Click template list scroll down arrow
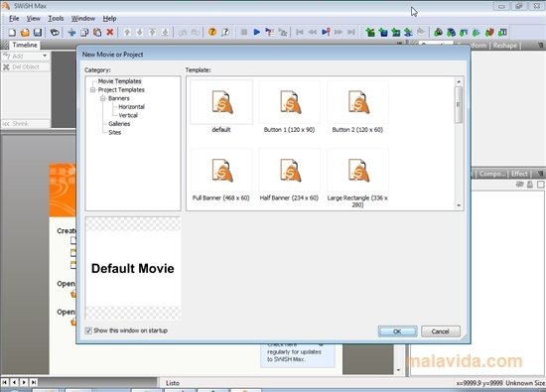 pyautogui.click(x=459, y=205)
